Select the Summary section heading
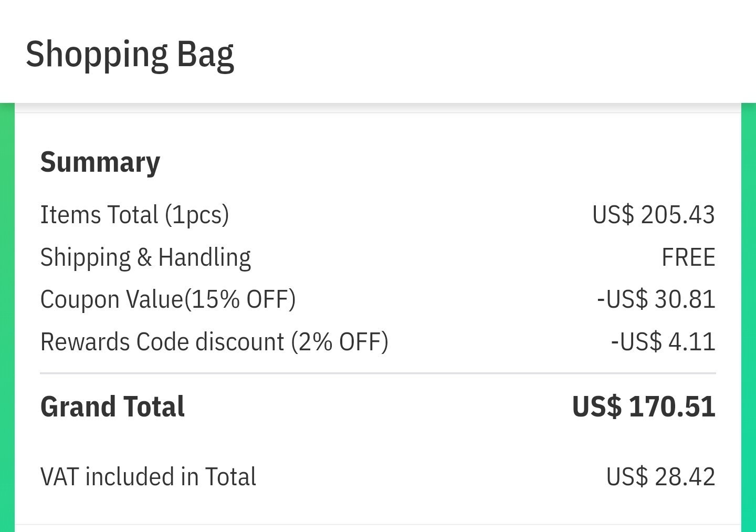This screenshot has width=756, height=532. click(100, 162)
